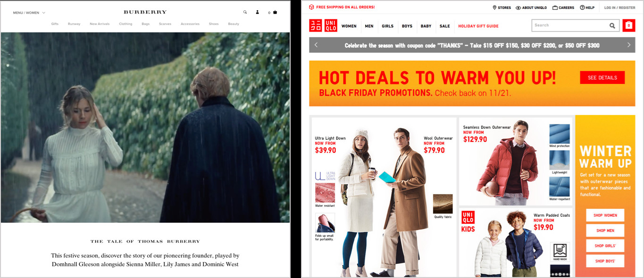Click the Uniqlo search magnifier icon
The image size is (644, 278).
(x=612, y=26)
